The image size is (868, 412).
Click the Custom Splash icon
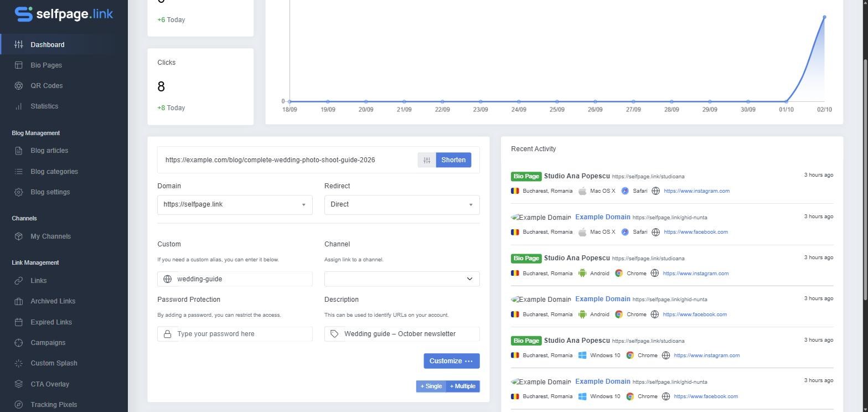19,363
